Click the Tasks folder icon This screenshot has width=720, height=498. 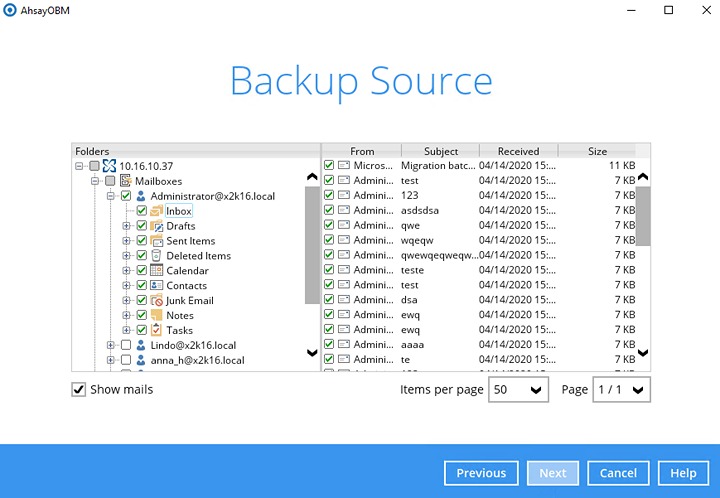point(157,330)
